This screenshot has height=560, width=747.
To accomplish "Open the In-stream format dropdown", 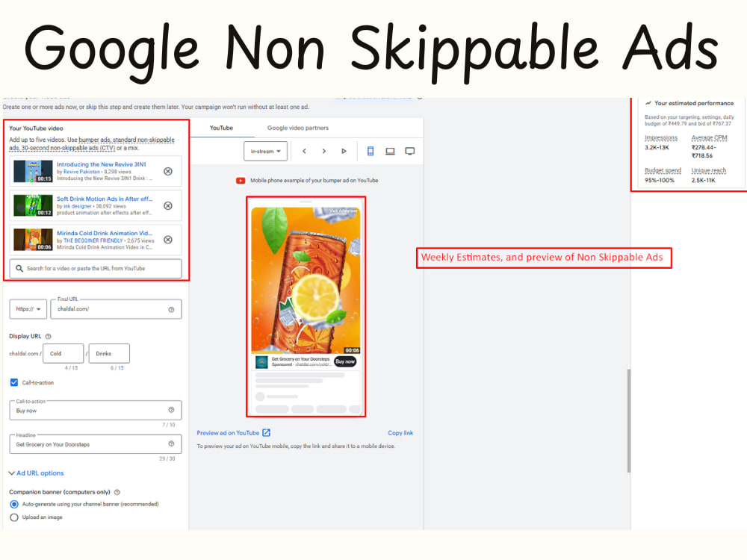I will 266,152.
